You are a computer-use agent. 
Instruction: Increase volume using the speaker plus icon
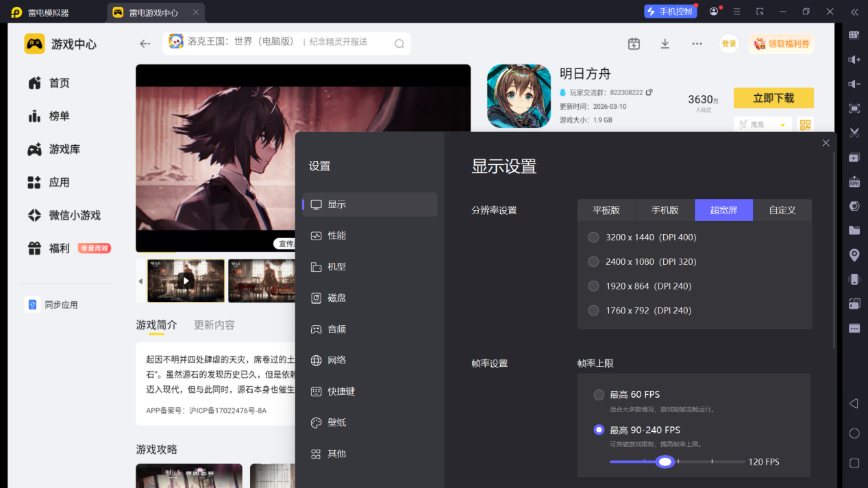854,60
